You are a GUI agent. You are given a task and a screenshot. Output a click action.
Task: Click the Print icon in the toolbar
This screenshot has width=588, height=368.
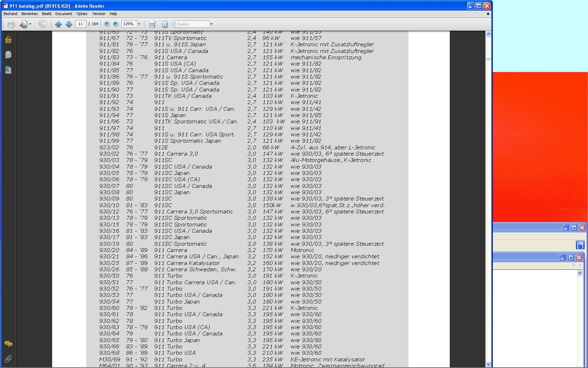pyautogui.click(x=11, y=24)
